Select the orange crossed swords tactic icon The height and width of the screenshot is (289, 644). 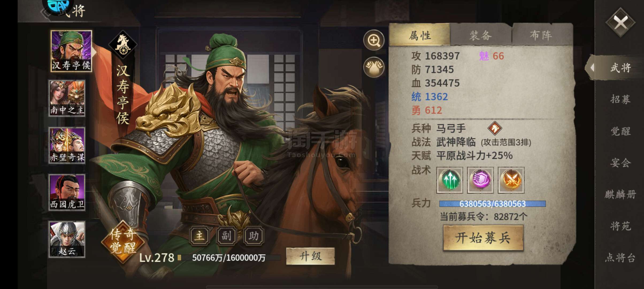[511, 180]
